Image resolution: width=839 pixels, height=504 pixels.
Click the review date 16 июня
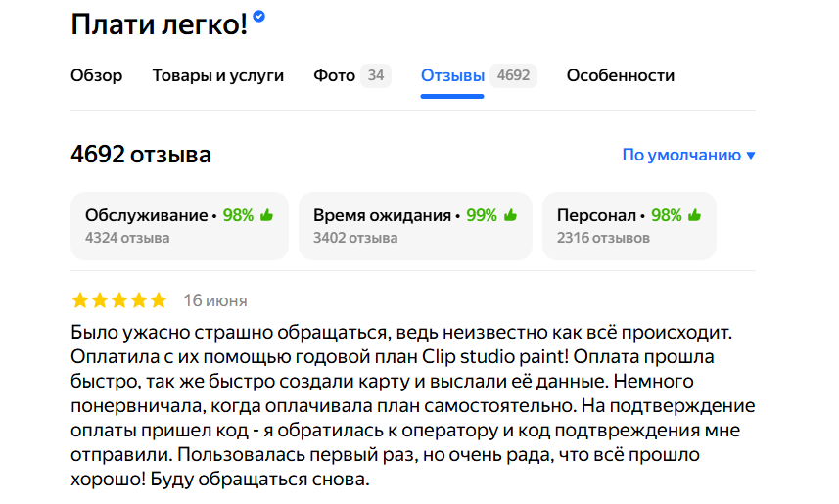click(x=215, y=300)
